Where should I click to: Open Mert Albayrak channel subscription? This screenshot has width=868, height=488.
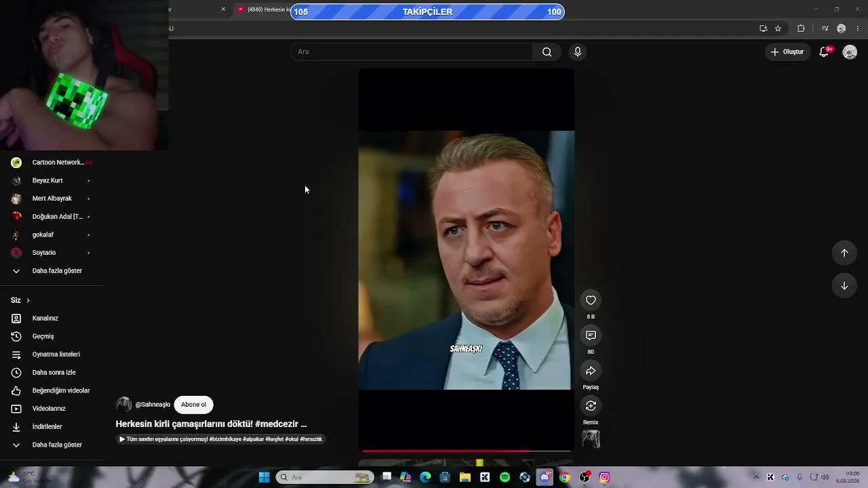(x=52, y=199)
